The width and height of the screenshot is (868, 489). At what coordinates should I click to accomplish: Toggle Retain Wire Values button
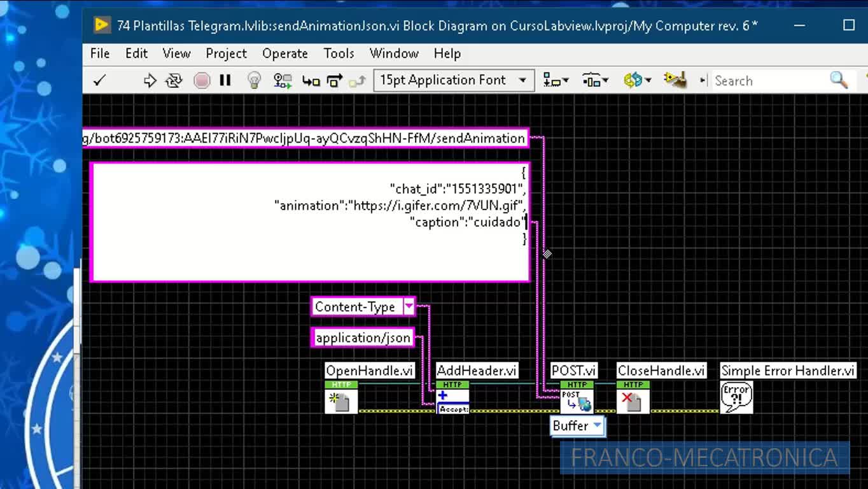coord(282,80)
